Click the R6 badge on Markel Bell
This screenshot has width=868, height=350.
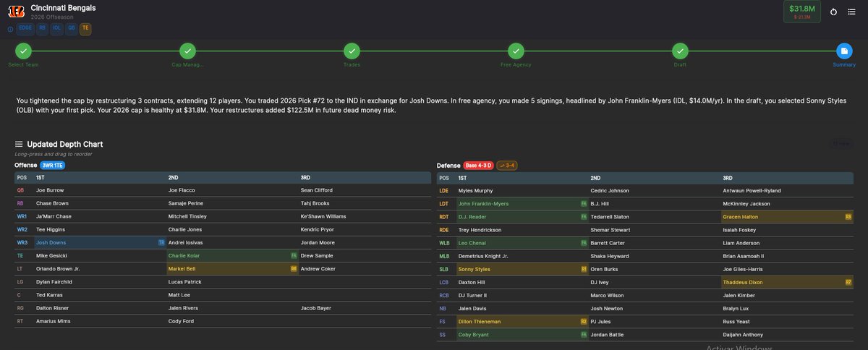click(x=294, y=268)
